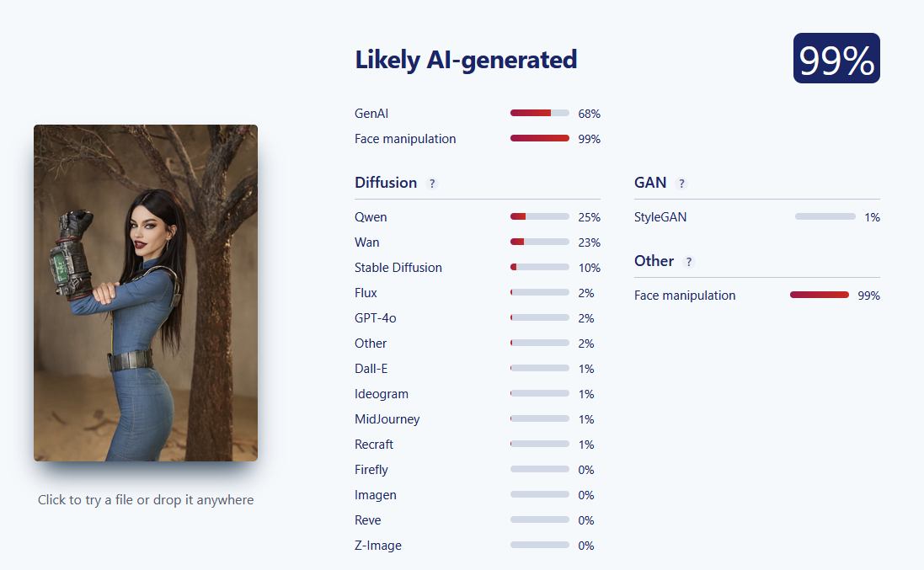Click the Qwen 25% score bar
The height and width of the screenshot is (570, 924).
[540, 216]
